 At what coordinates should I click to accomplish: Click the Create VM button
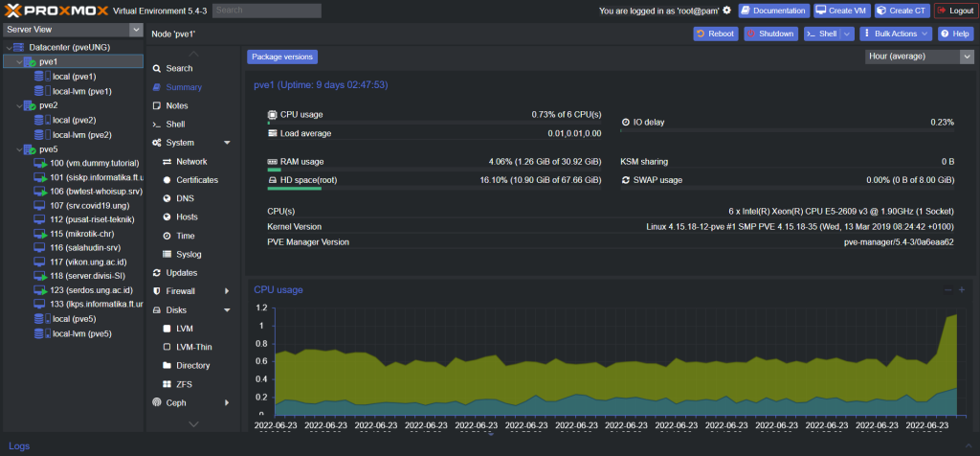pyautogui.click(x=841, y=11)
